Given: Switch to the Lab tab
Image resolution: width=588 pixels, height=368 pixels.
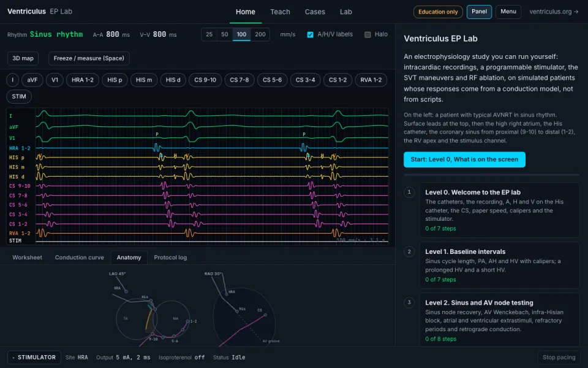Looking at the screenshot, I should click(x=345, y=12).
